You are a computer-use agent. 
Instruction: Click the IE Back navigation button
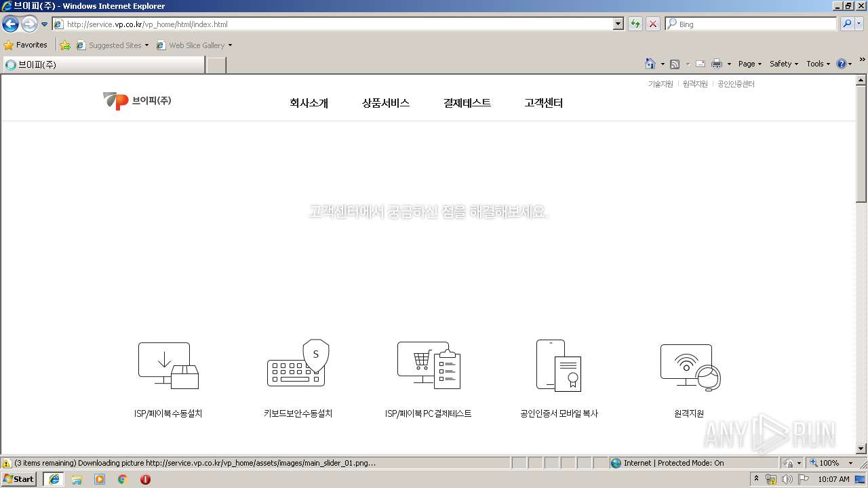[x=10, y=24]
